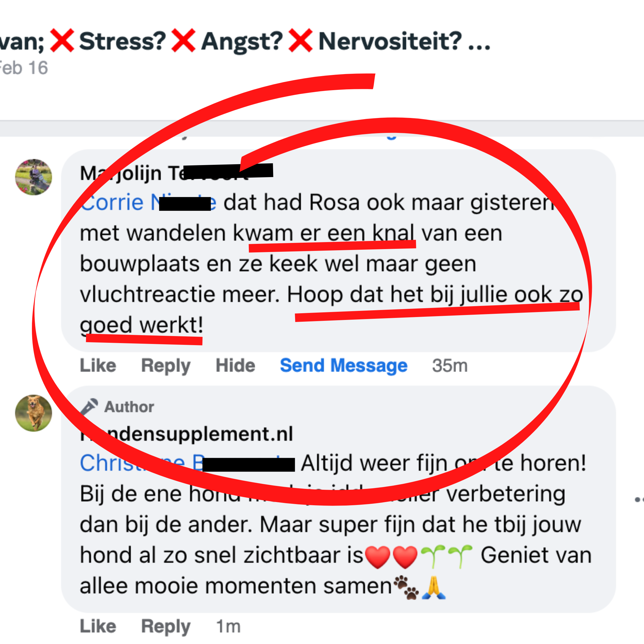Image resolution: width=644 pixels, height=644 pixels.
Task: Click the 1m timestamp on author reply
Action: tap(228, 627)
